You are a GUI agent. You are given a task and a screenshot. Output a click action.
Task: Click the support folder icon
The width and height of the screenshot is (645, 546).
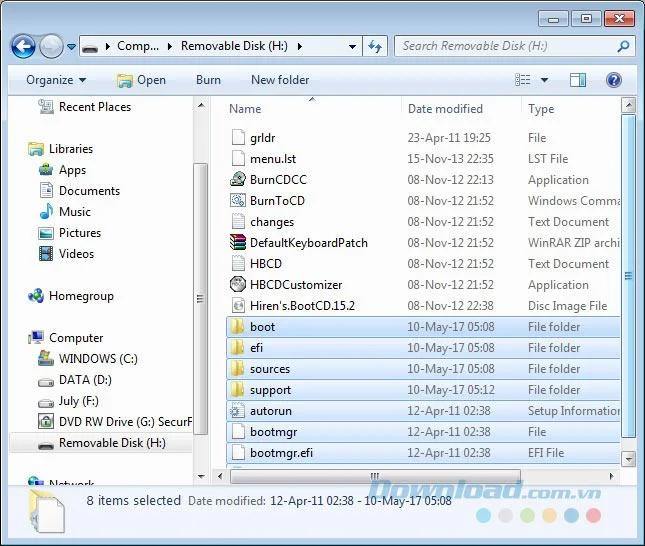[237, 390]
